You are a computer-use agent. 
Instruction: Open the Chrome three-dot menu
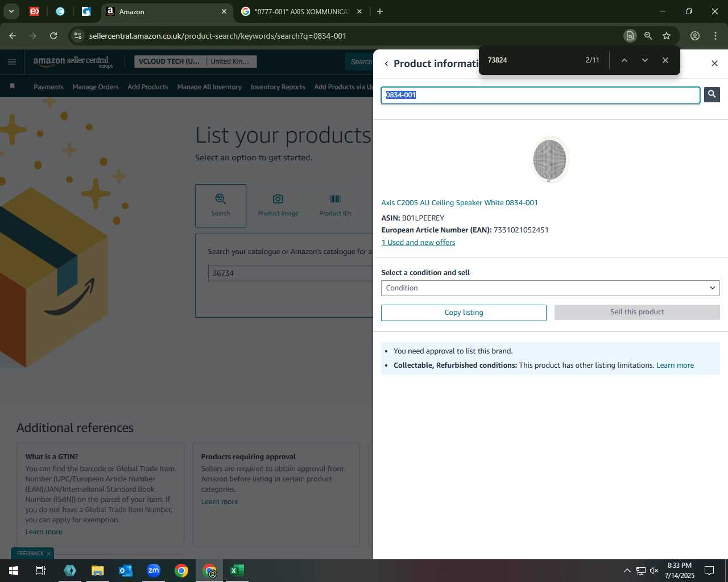tap(715, 36)
